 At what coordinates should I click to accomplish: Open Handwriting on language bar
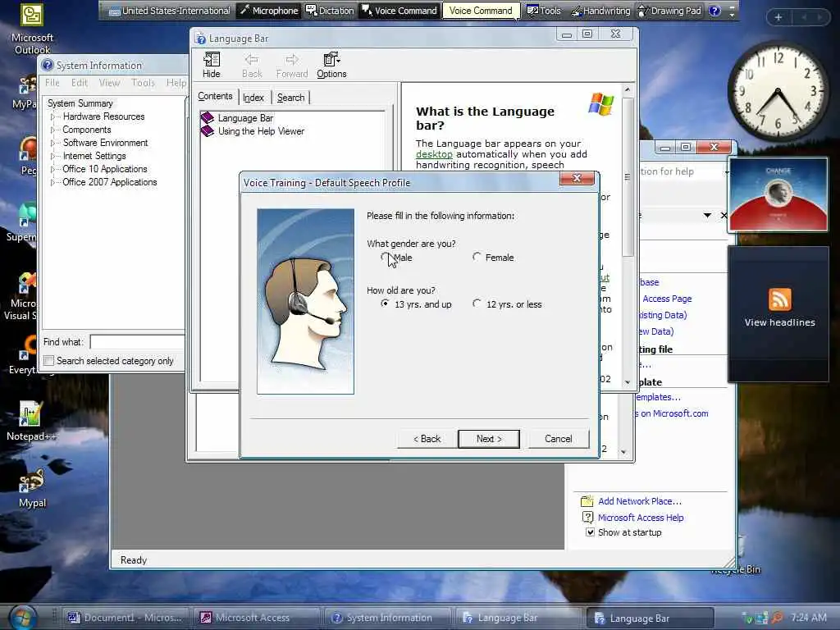point(600,11)
